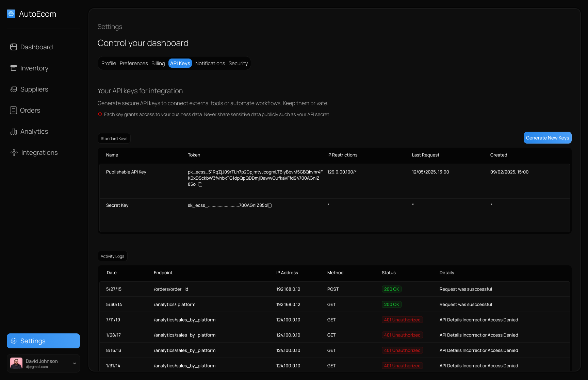Select the Preferences tab
Viewport: 588px width, 380px height.
coord(134,63)
